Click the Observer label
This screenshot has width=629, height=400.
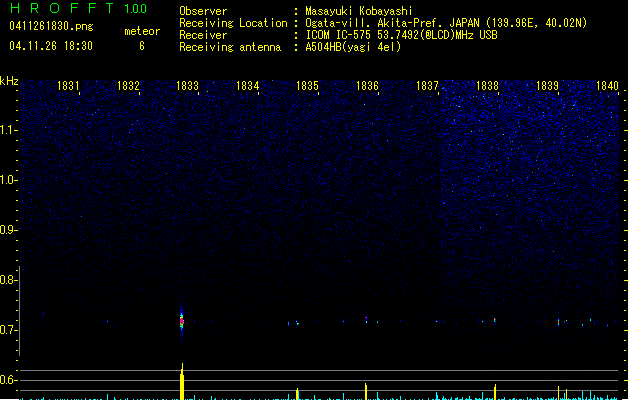pyautogui.click(x=203, y=11)
